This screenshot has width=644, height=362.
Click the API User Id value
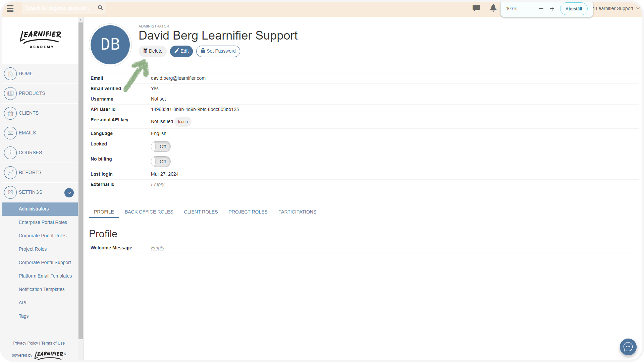pos(195,110)
